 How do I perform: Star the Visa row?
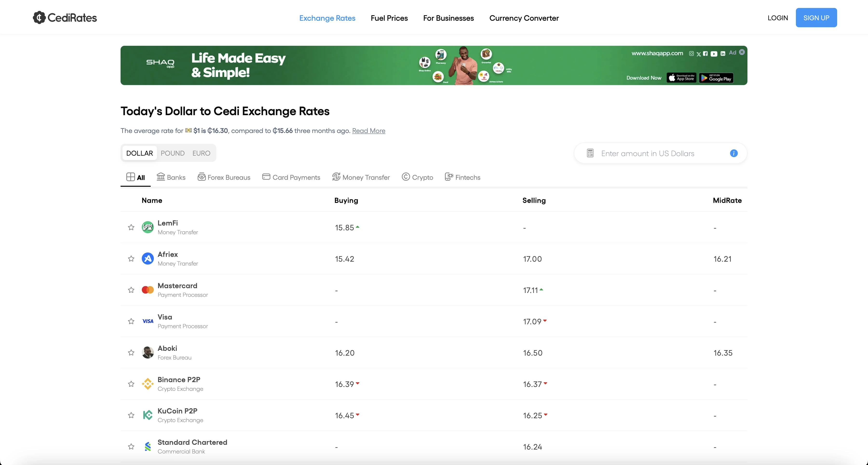[131, 321]
